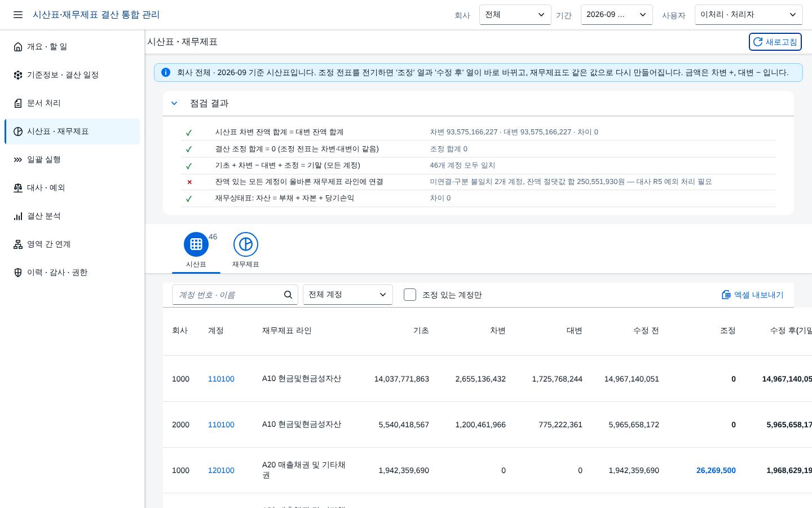The height and width of the screenshot is (508, 812).
Task: Click the 재무제표 라인 column header
Action: pos(287,331)
